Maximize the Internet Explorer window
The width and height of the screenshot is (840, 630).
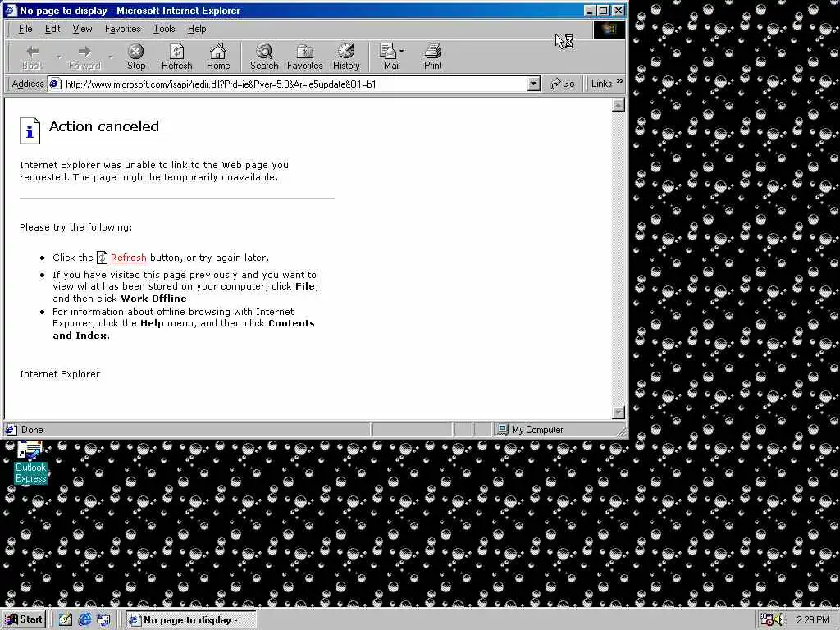tap(603, 10)
